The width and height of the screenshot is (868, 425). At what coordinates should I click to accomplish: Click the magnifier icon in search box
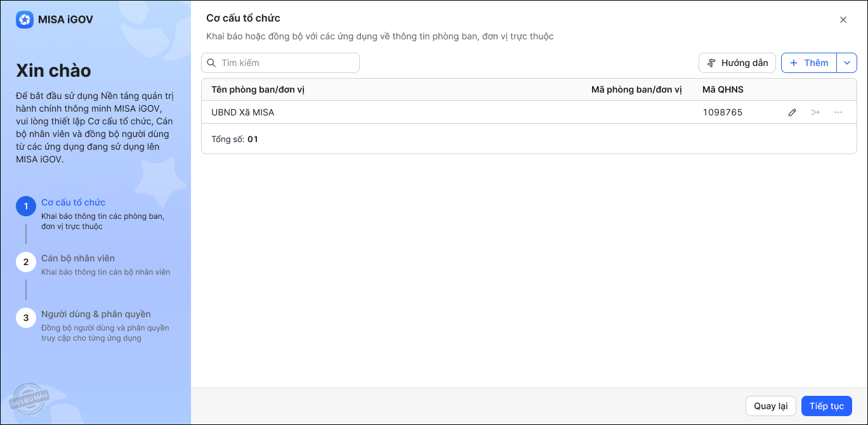(x=212, y=63)
